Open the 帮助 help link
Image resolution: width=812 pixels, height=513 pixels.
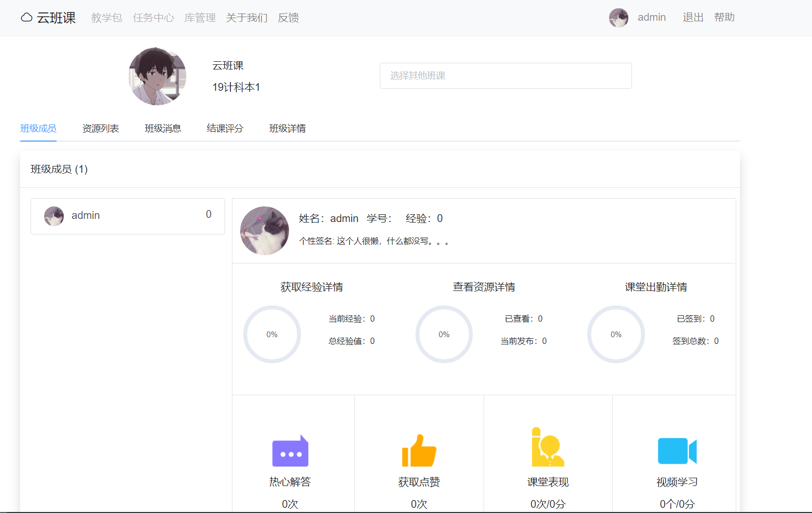pyautogui.click(x=724, y=17)
